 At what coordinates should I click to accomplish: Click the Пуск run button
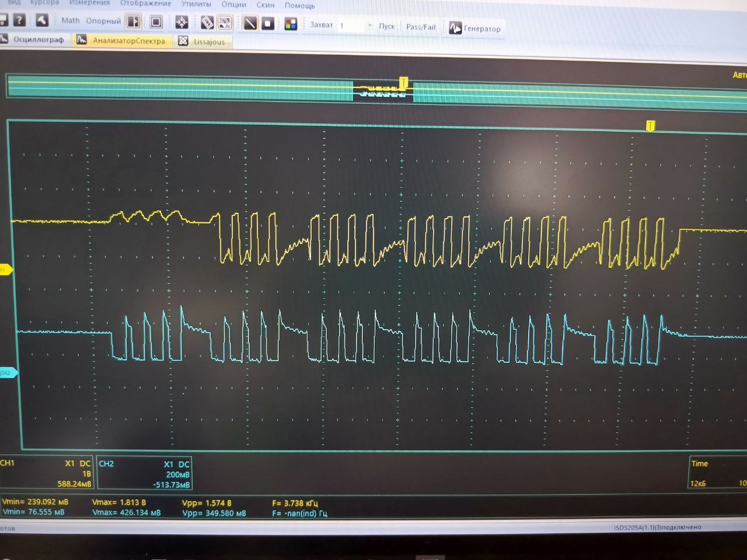(386, 26)
